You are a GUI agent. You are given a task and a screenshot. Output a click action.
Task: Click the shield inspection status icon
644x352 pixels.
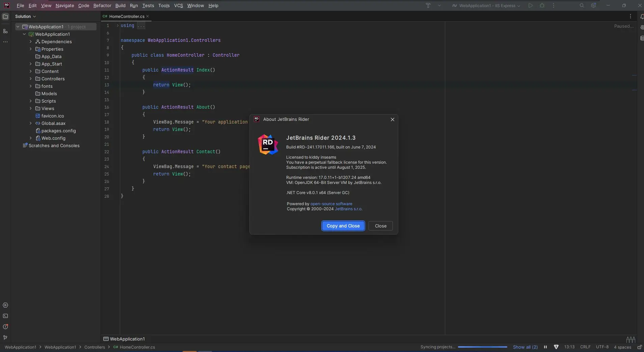[x=556, y=347]
